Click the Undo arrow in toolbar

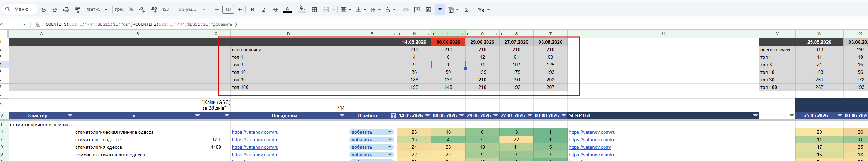[43, 10]
